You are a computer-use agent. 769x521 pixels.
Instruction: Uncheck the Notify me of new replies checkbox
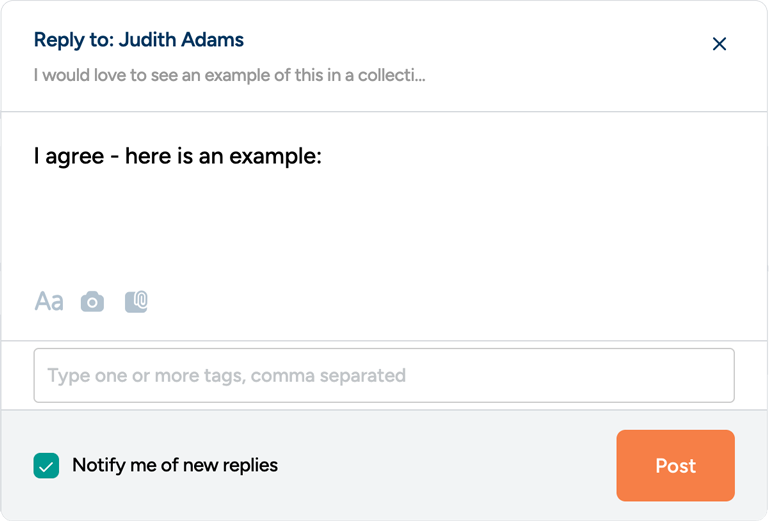[x=46, y=465]
